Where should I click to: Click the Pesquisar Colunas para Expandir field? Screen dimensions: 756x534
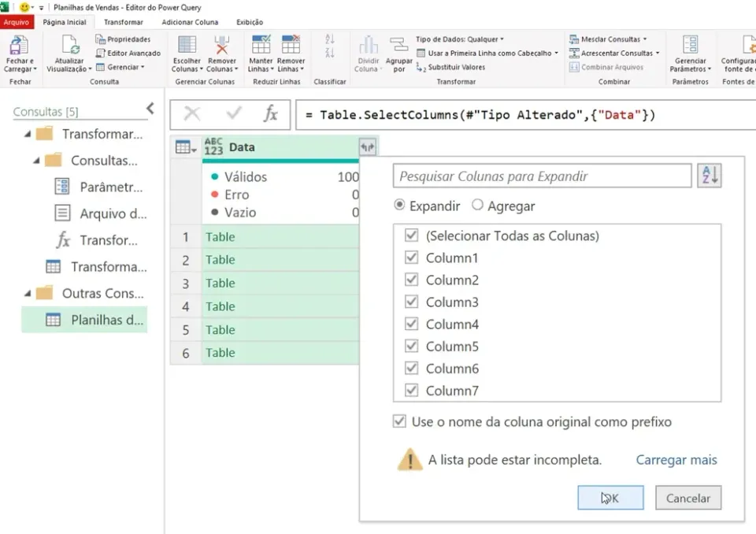(x=542, y=176)
